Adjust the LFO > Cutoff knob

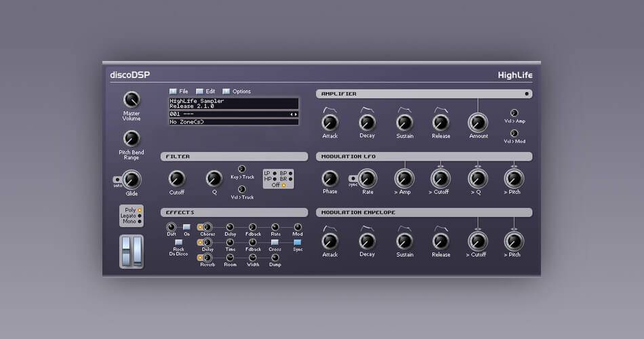pos(441,179)
